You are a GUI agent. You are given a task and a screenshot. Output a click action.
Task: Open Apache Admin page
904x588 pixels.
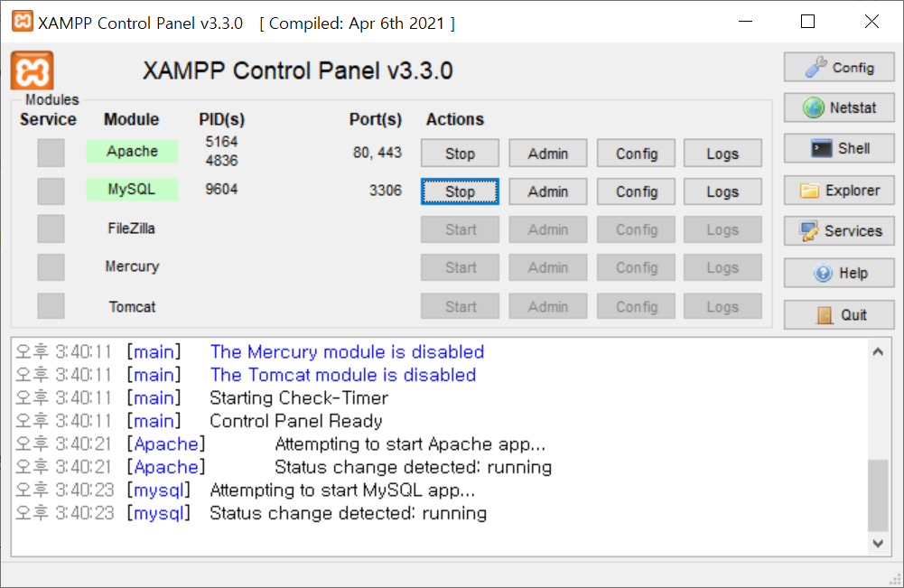pyautogui.click(x=547, y=154)
